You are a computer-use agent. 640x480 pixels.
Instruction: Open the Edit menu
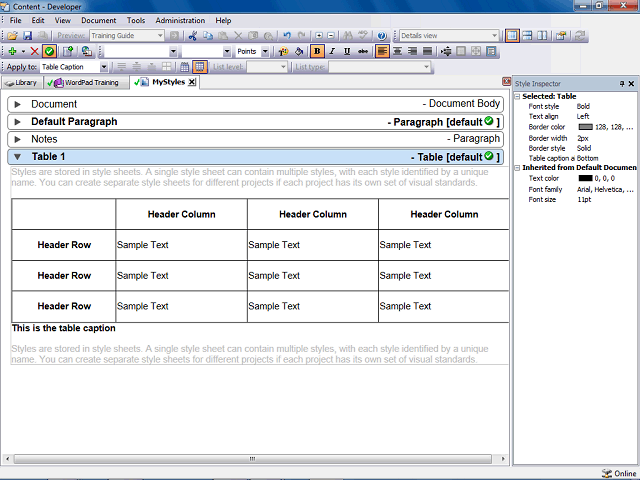coord(38,20)
